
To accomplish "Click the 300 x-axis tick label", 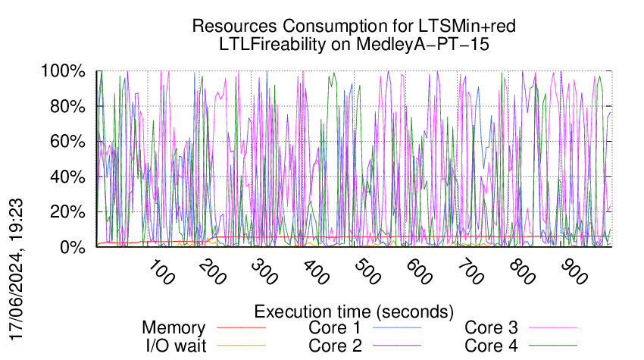I will [x=264, y=273].
